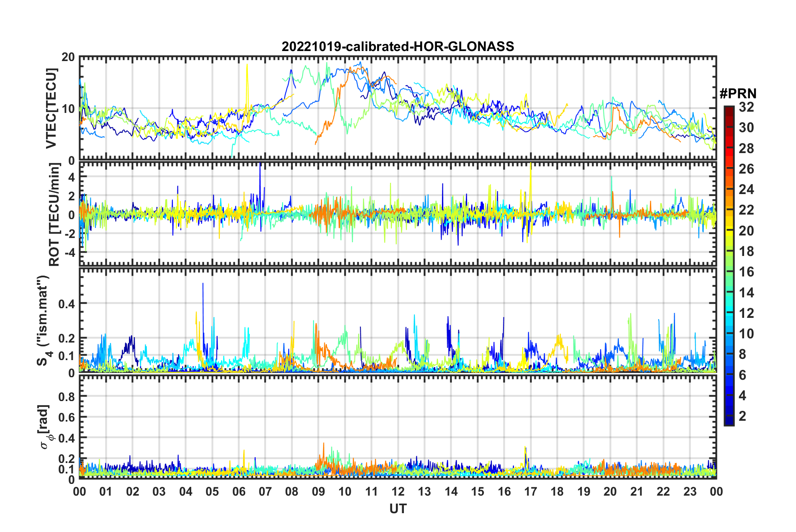The width and height of the screenshot is (796, 532).
Task: Click the 06 tick label on the UT axis
Action: point(239,491)
